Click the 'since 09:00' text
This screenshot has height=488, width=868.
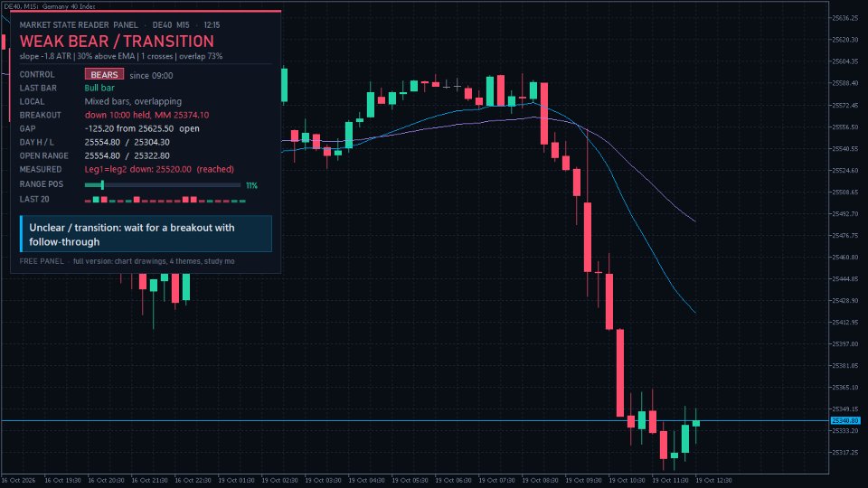pyautogui.click(x=151, y=76)
